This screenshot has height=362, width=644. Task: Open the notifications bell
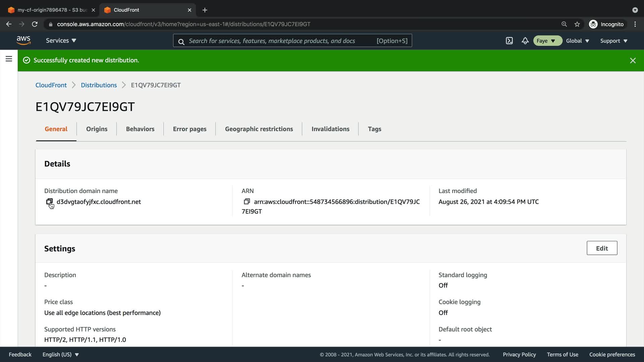pos(525,41)
